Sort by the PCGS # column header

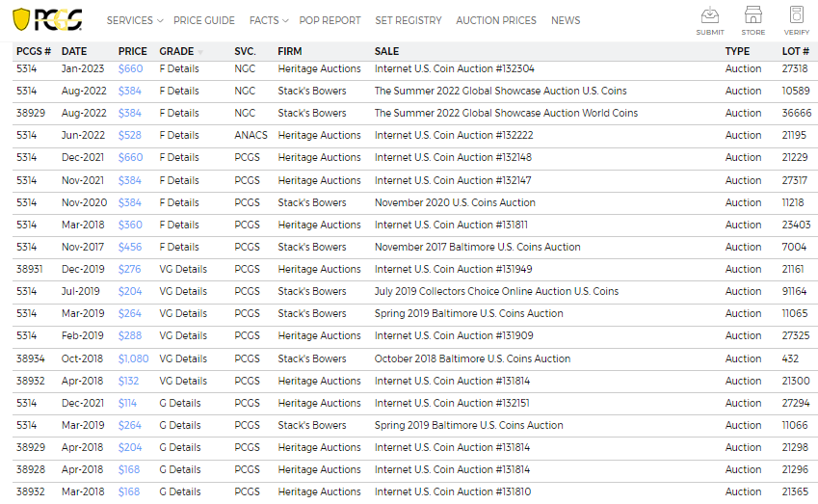[34, 51]
